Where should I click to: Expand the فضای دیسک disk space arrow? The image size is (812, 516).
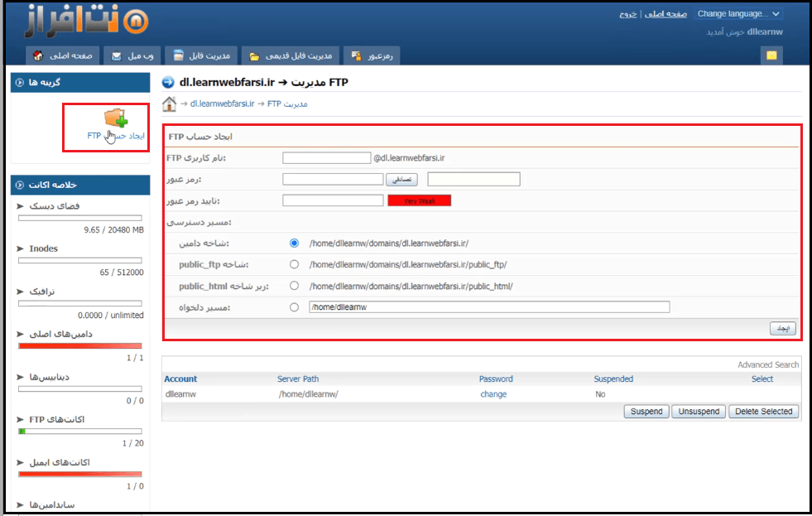(21, 205)
